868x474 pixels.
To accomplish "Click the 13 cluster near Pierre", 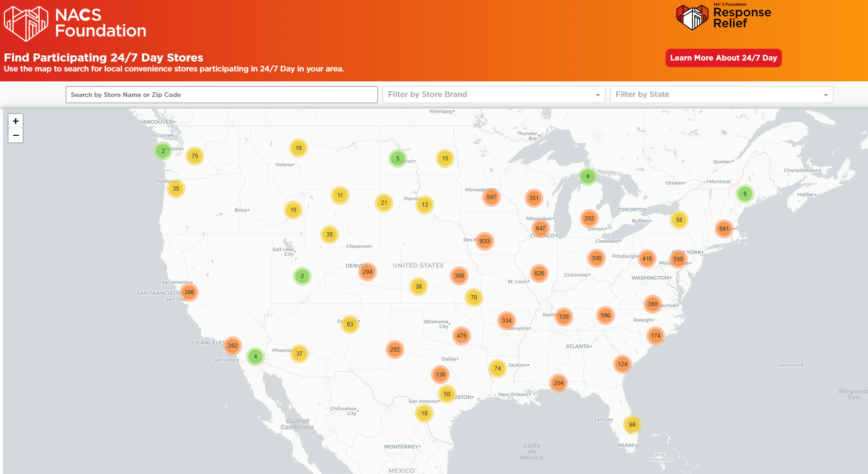I will pos(425,205).
